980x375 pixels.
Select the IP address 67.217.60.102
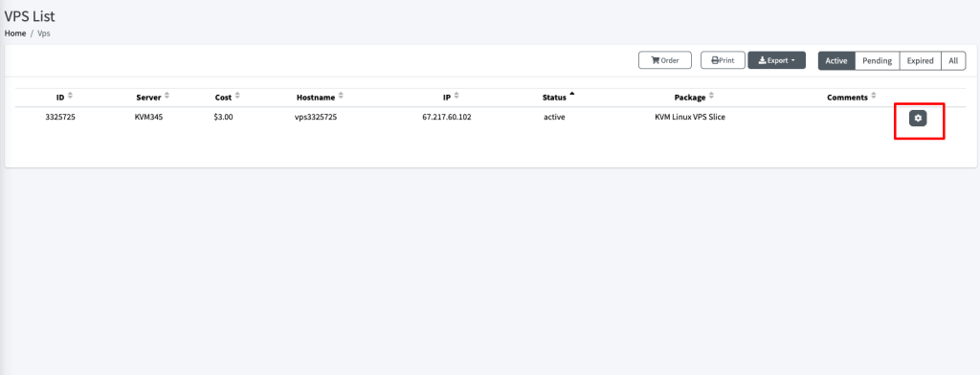click(x=447, y=117)
